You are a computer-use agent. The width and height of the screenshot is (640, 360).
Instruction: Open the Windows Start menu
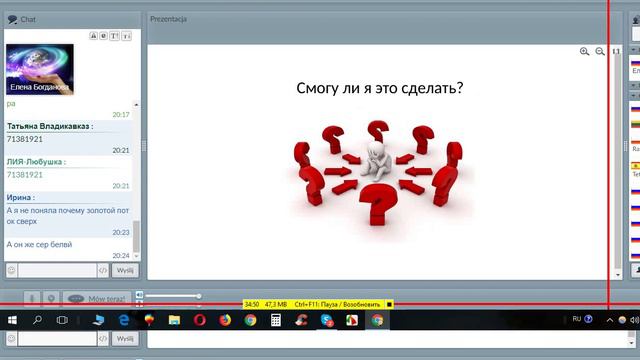click(12, 320)
